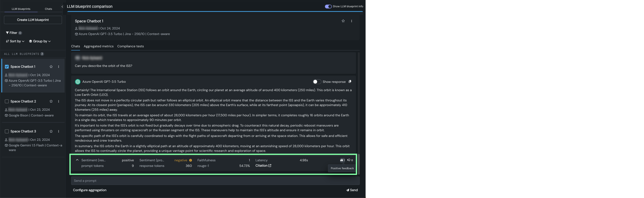Copy the GPT-3.5 Turbo response
The height and width of the screenshot is (198, 644).
(x=350, y=82)
